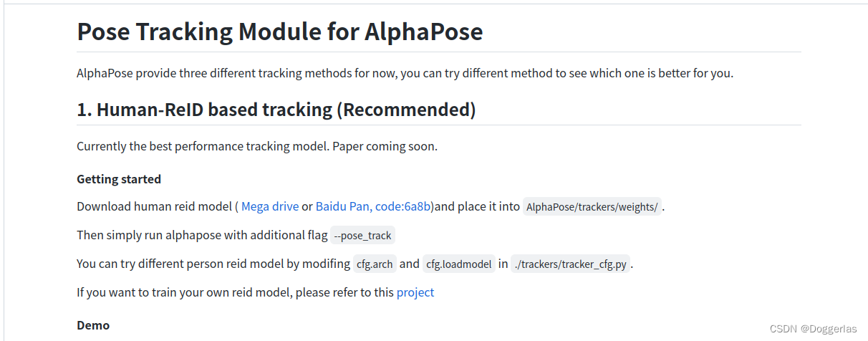Open the Baidu Pan, code:6a8b link

[373, 206]
